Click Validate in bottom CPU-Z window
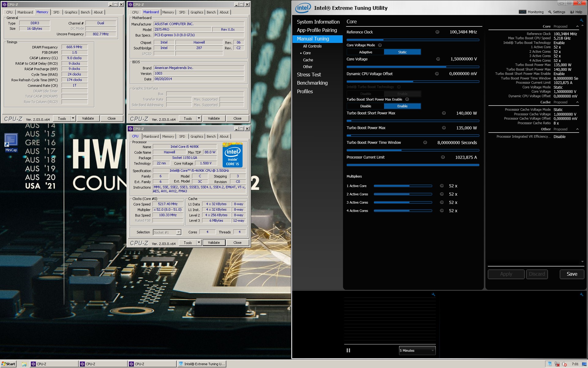588x368 pixels. tap(214, 243)
